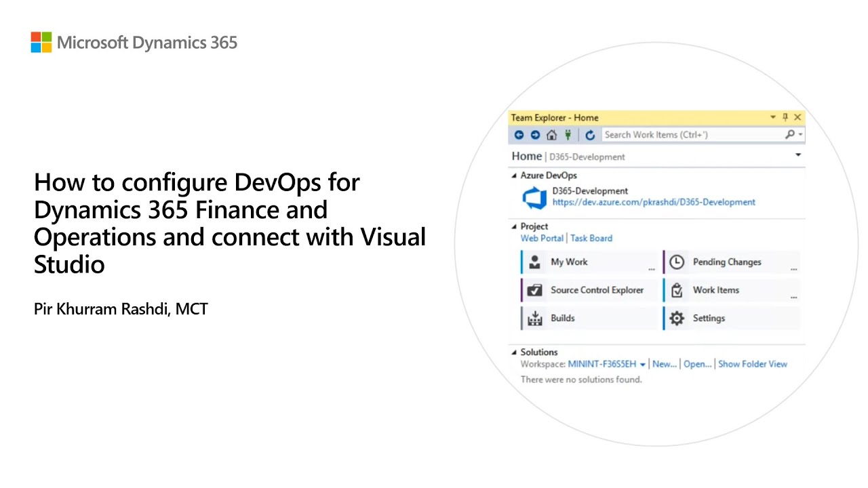Image resolution: width=868 pixels, height=488 pixels.
Task: Click the Builds icon
Action: pyautogui.click(x=535, y=319)
